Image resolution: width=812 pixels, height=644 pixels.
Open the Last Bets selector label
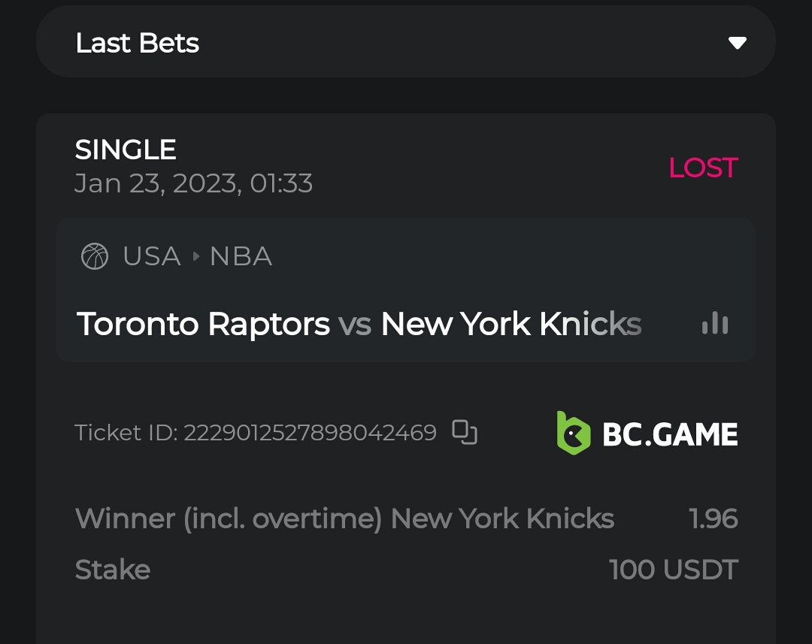138,43
